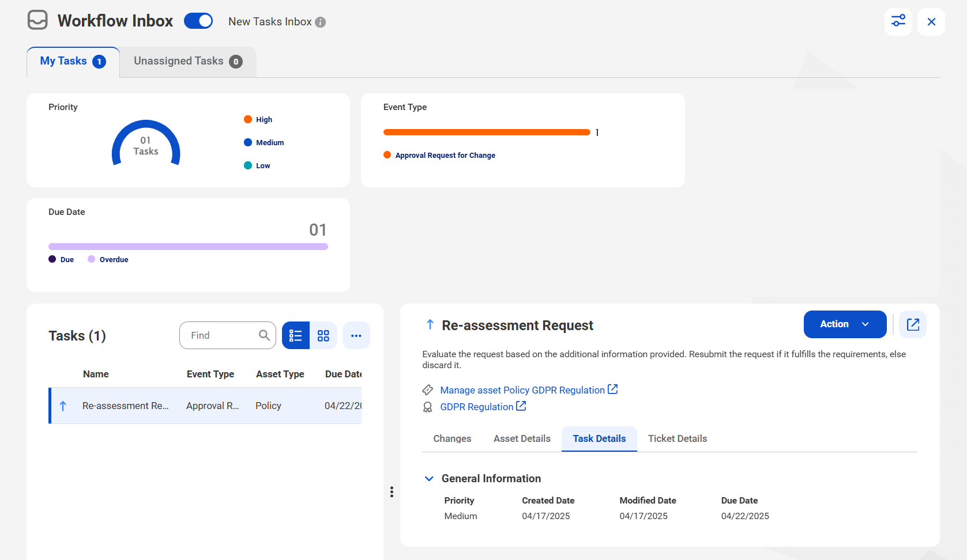Select the list view icon
Screen dimensions: 967x560
[296, 335]
